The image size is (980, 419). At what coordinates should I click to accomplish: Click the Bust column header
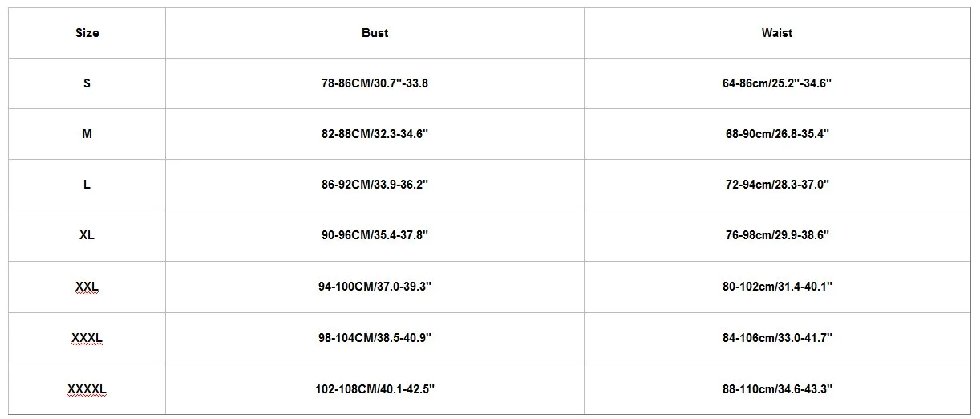(x=375, y=33)
